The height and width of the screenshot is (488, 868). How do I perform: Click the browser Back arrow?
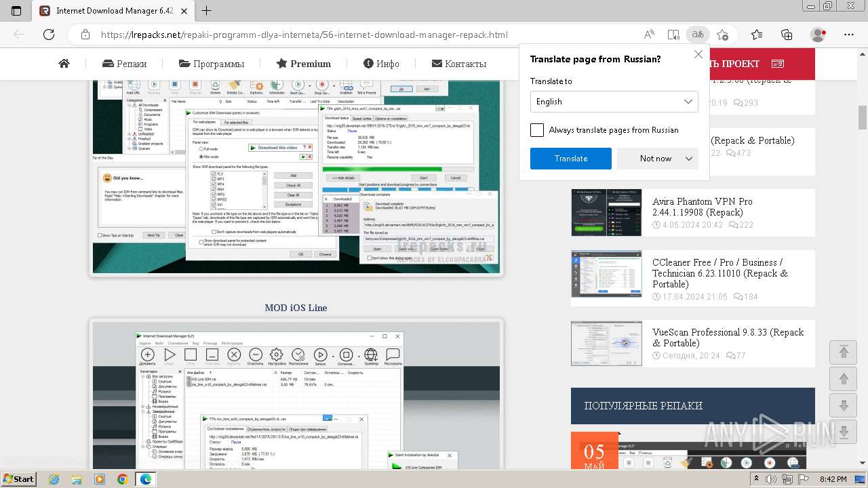pyautogui.click(x=19, y=35)
